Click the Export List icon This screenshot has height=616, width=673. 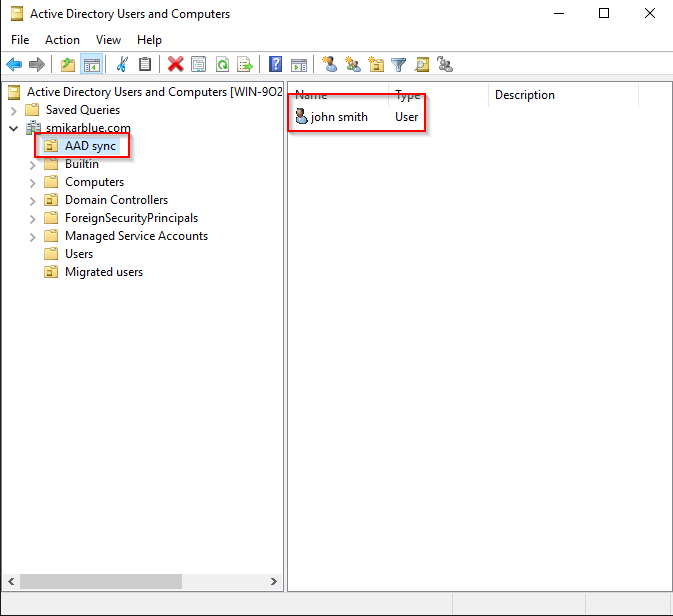[245, 64]
